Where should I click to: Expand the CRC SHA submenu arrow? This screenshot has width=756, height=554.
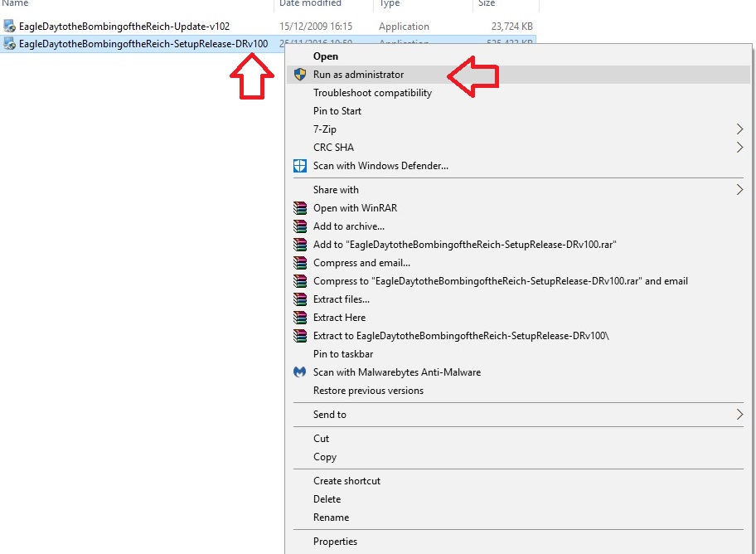pyautogui.click(x=739, y=147)
